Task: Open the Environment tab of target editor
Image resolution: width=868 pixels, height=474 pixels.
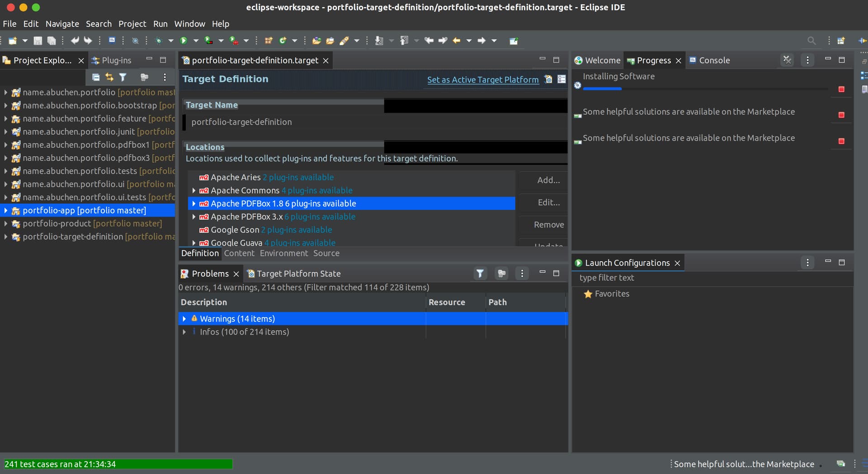Action: [x=283, y=253]
